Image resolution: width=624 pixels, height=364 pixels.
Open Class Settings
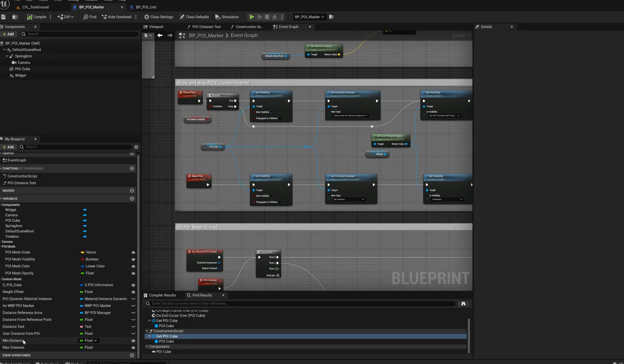pyautogui.click(x=158, y=17)
